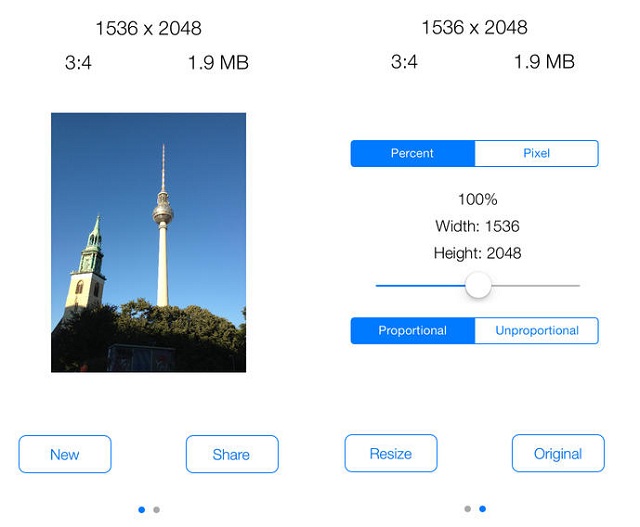This screenshot has height=527, width=640.
Task: Select the Percent resize mode
Action: point(413,153)
